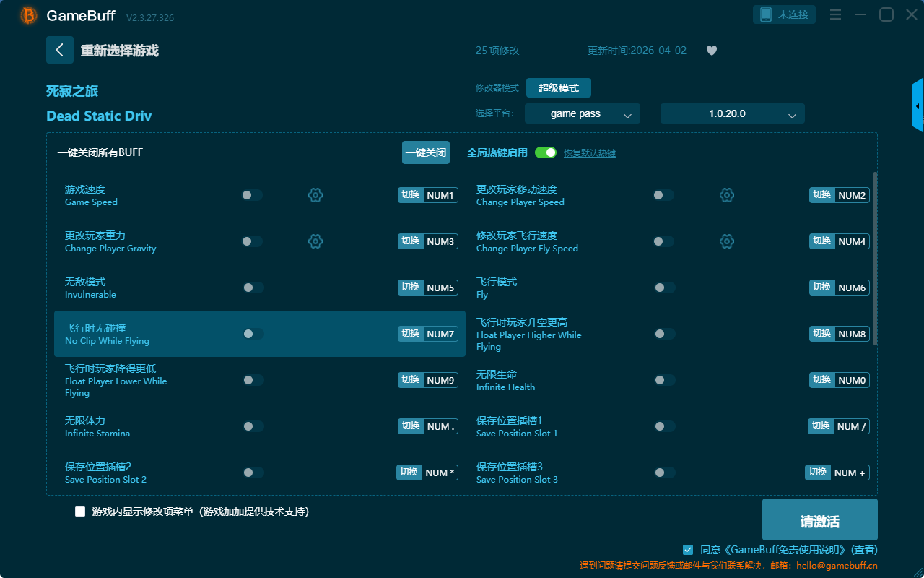This screenshot has height=578, width=924.
Task: Select the 超级模式 mode tab
Action: pyautogui.click(x=558, y=88)
